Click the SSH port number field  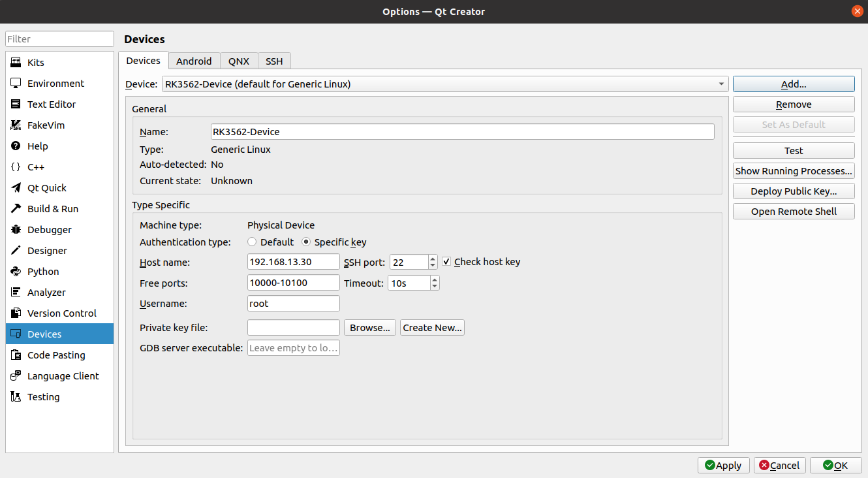tap(409, 263)
